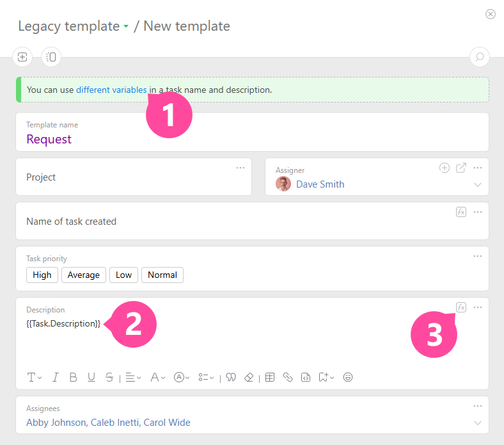
Task: Expand the Assigner dropdown chevron
Action: tap(477, 184)
